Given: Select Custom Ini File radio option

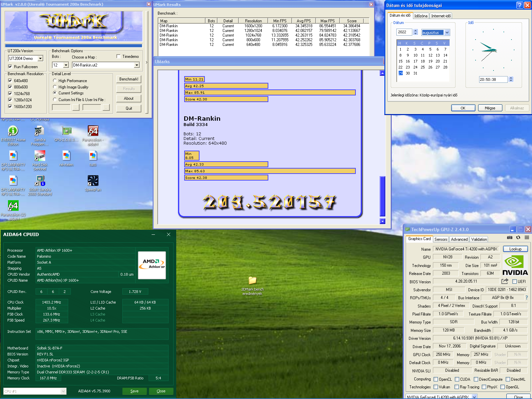Looking at the screenshot, I should (55, 99).
